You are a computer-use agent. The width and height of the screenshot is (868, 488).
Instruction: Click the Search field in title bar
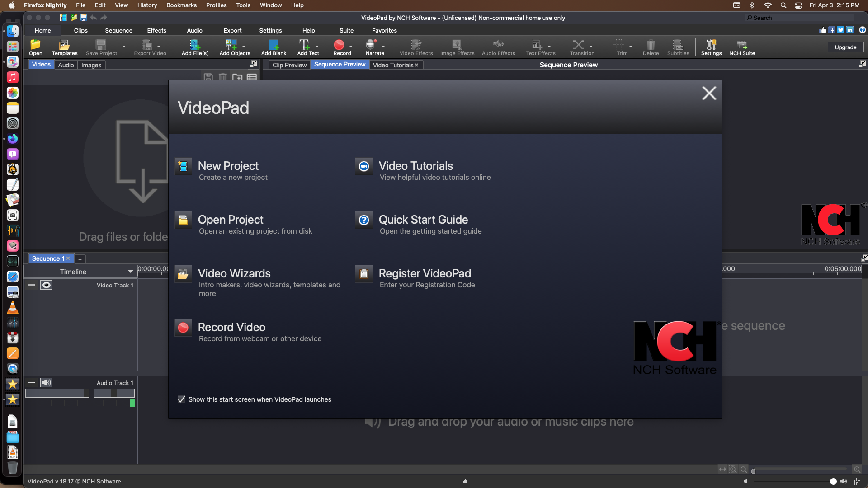coord(799,18)
